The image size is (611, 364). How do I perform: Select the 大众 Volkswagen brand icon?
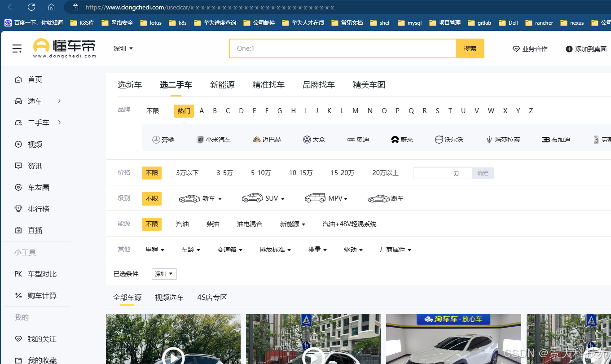[315, 139]
